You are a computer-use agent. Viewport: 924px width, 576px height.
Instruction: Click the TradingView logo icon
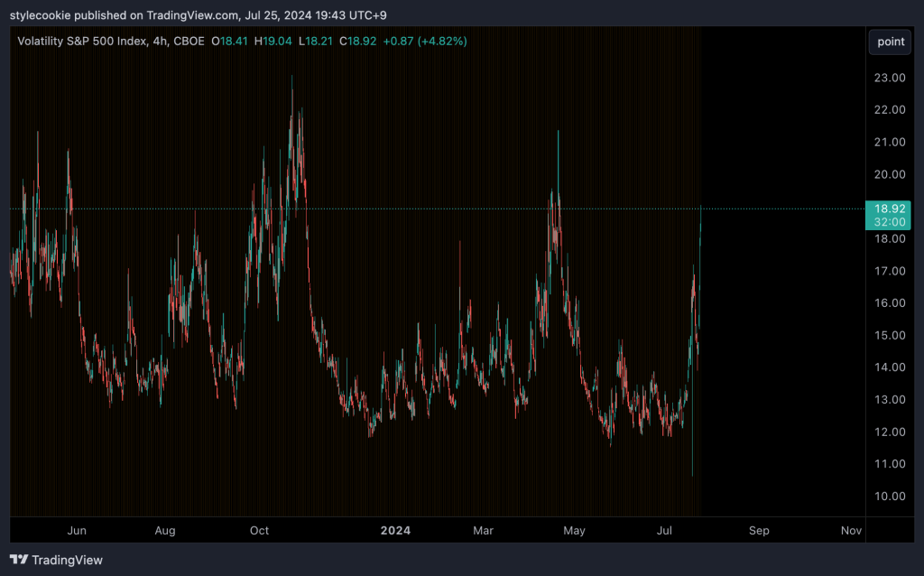click(x=18, y=560)
